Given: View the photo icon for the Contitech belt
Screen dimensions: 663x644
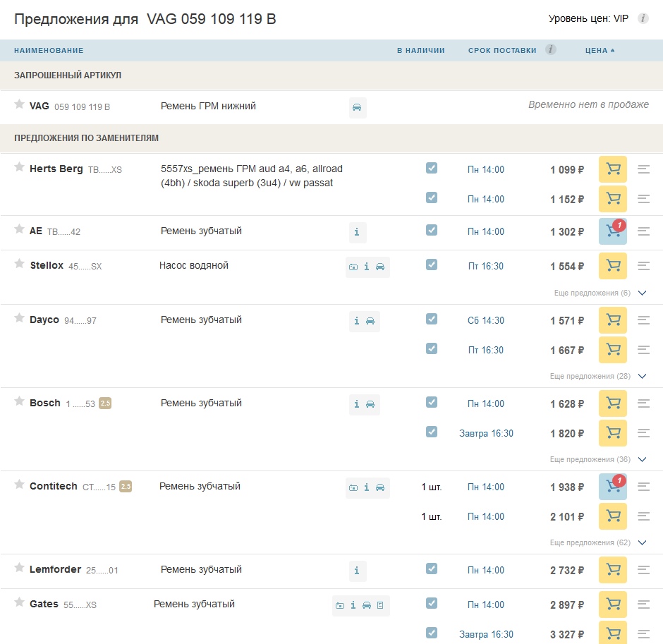Looking at the screenshot, I should tap(353, 487).
